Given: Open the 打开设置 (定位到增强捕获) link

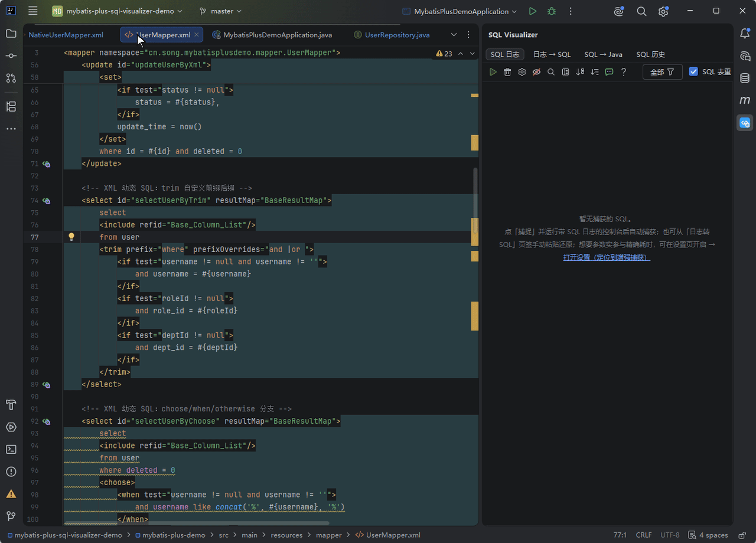Looking at the screenshot, I should point(607,257).
